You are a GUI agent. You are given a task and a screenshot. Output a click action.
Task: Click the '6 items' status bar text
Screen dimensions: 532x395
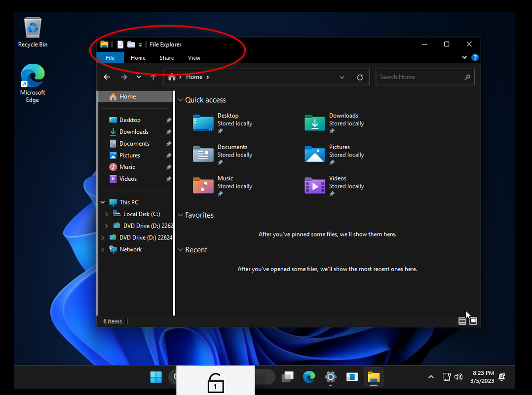(113, 321)
